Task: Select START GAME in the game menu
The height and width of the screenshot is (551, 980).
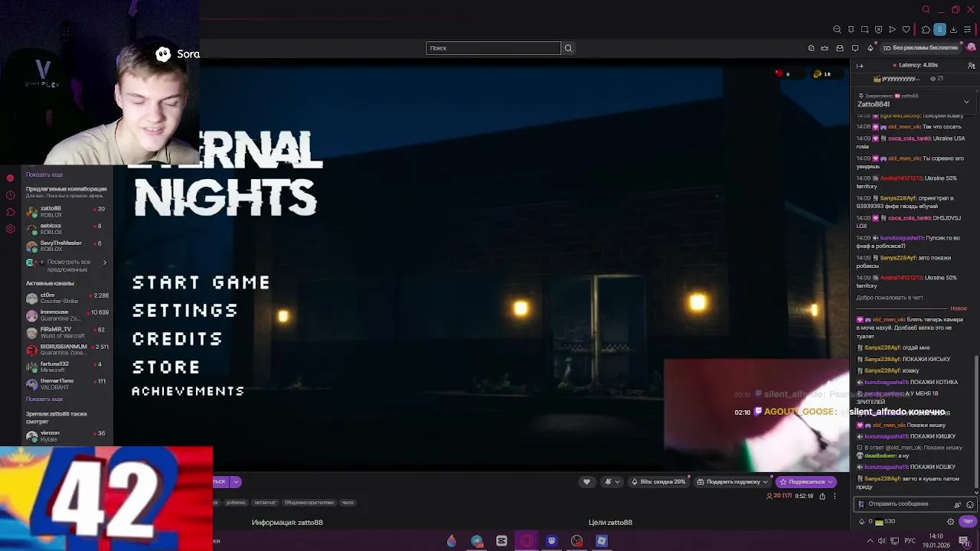Action: 201,282
